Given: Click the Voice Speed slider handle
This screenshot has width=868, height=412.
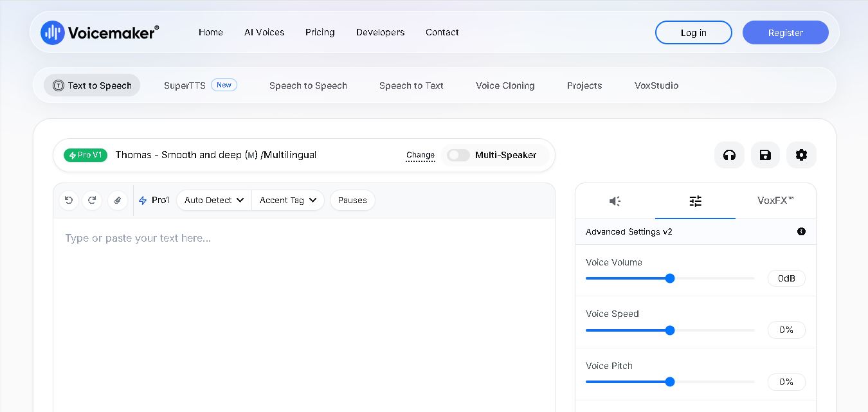Looking at the screenshot, I should (x=670, y=330).
